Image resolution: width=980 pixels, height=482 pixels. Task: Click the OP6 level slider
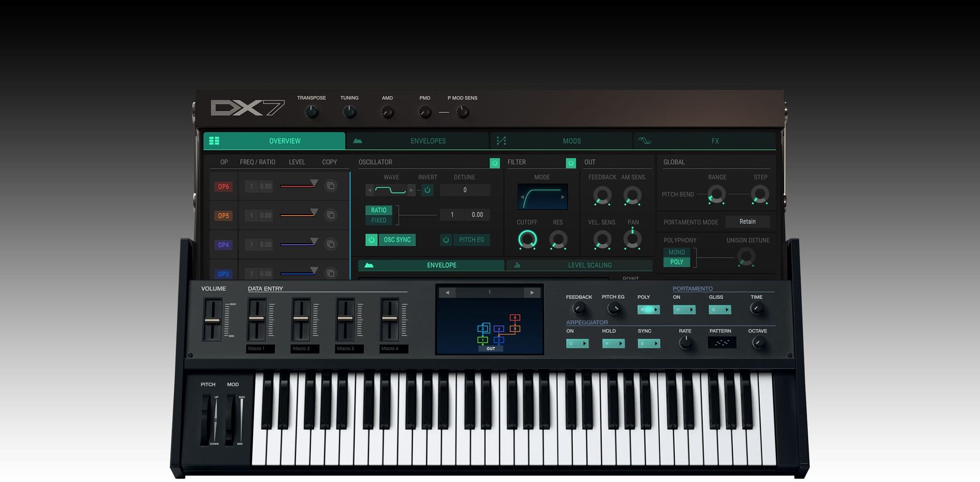pyautogui.click(x=299, y=186)
